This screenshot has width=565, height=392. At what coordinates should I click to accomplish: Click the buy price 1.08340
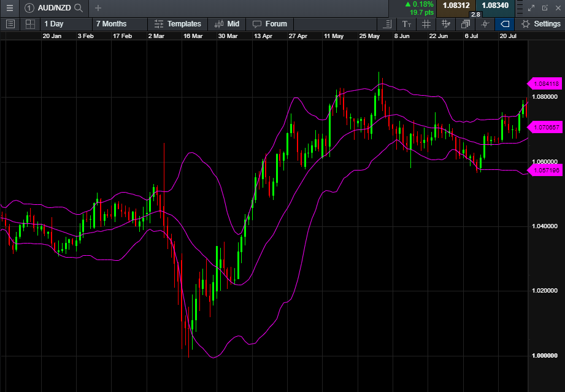495,6
